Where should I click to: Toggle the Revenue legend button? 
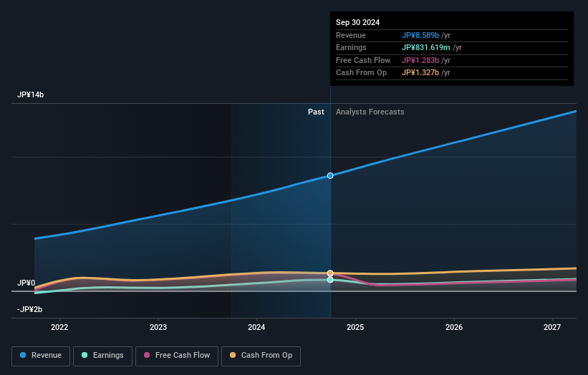point(41,356)
